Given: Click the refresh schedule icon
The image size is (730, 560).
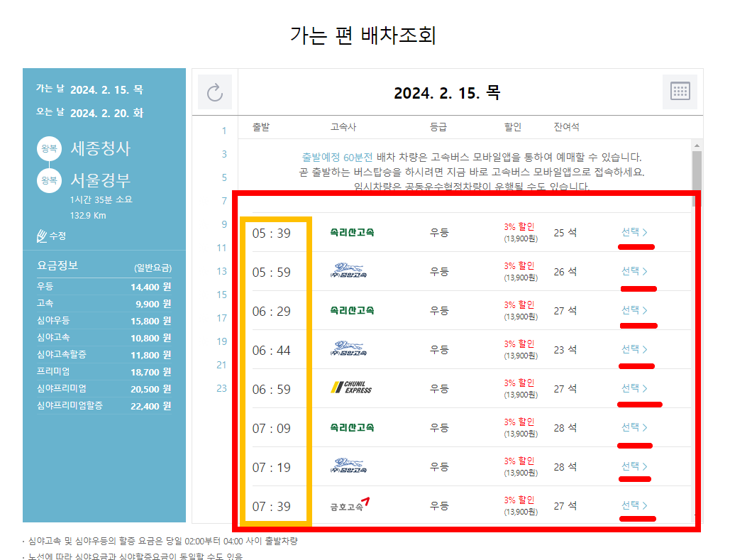Looking at the screenshot, I should click(215, 92).
